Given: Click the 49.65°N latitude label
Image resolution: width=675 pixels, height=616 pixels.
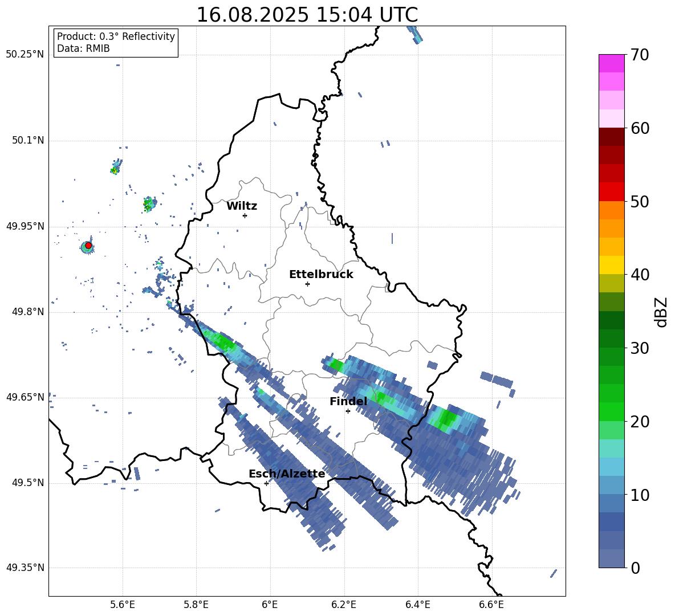Looking at the screenshot, I should tap(25, 397).
